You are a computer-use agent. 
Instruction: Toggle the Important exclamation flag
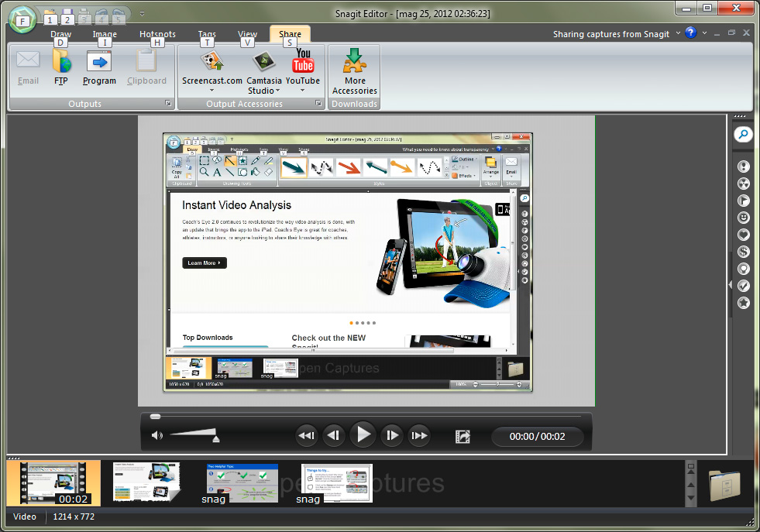pyautogui.click(x=743, y=166)
